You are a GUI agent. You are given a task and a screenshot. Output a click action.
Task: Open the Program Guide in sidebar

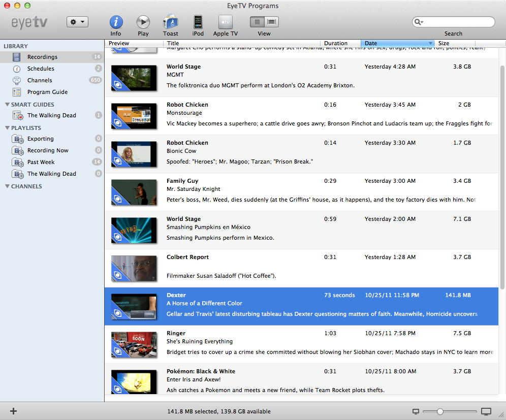point(47,92)
